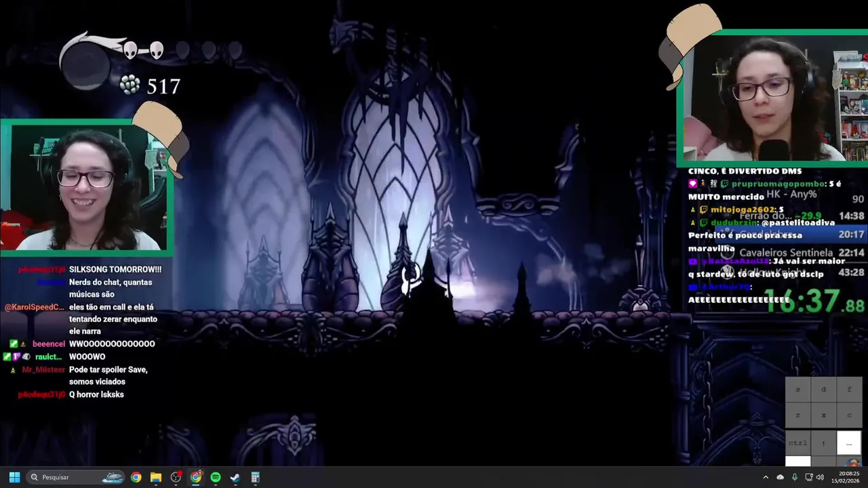This screenshot has width=868, height=488.
Task: Click the Geo currency icon
Action: pos(130,85)
